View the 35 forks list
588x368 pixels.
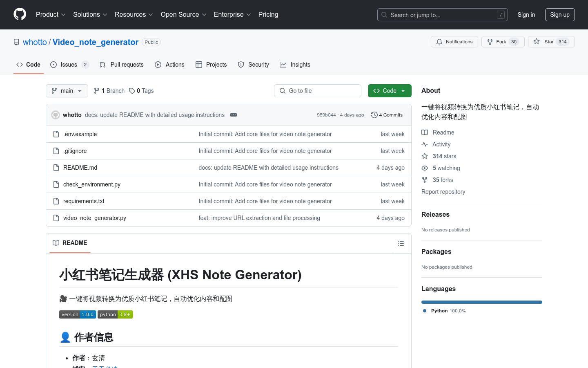click(x=437, y=180)
